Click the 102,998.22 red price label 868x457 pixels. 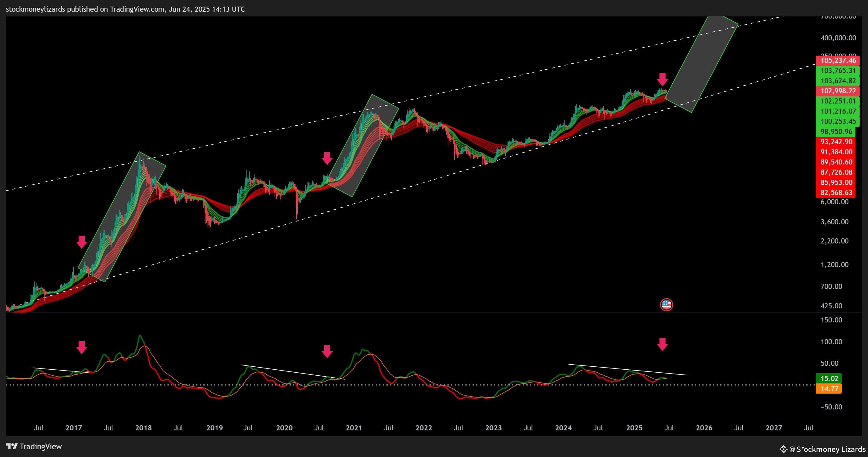pos(838,91)
